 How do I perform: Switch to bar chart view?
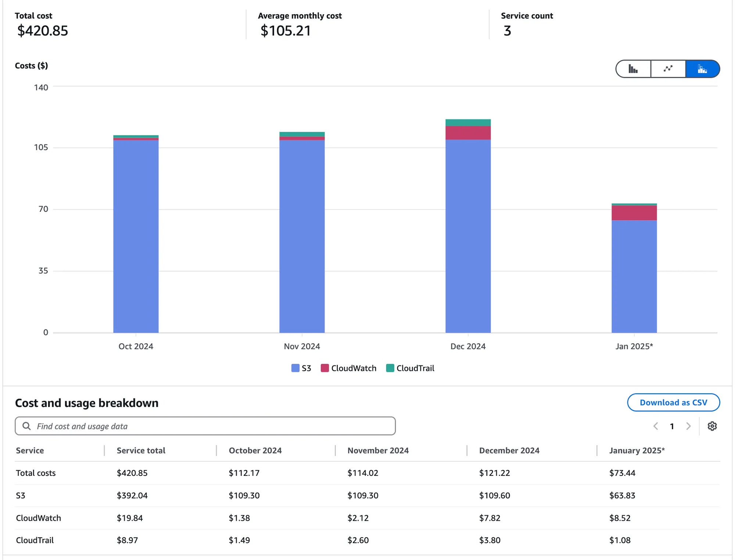pyautogui.click(x=633, y=69)
